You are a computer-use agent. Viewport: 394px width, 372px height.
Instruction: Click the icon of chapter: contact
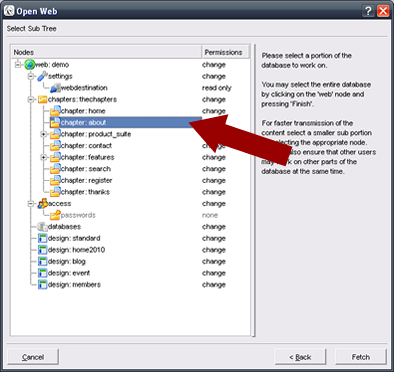coord(55,146)
